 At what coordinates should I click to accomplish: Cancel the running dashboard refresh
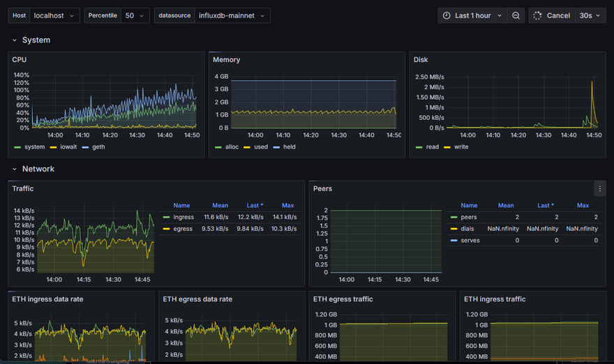[558, 15]
